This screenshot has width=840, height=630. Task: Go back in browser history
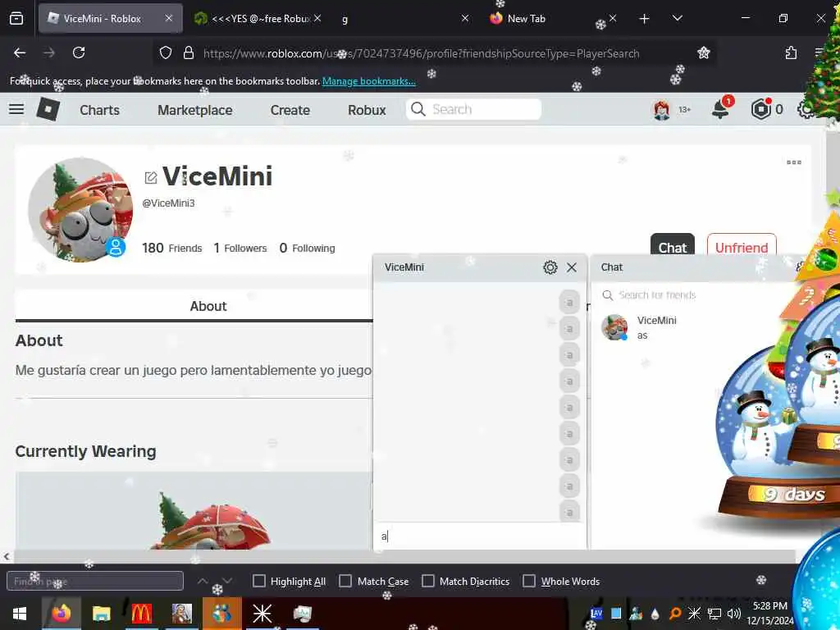(x=20, y=52)
